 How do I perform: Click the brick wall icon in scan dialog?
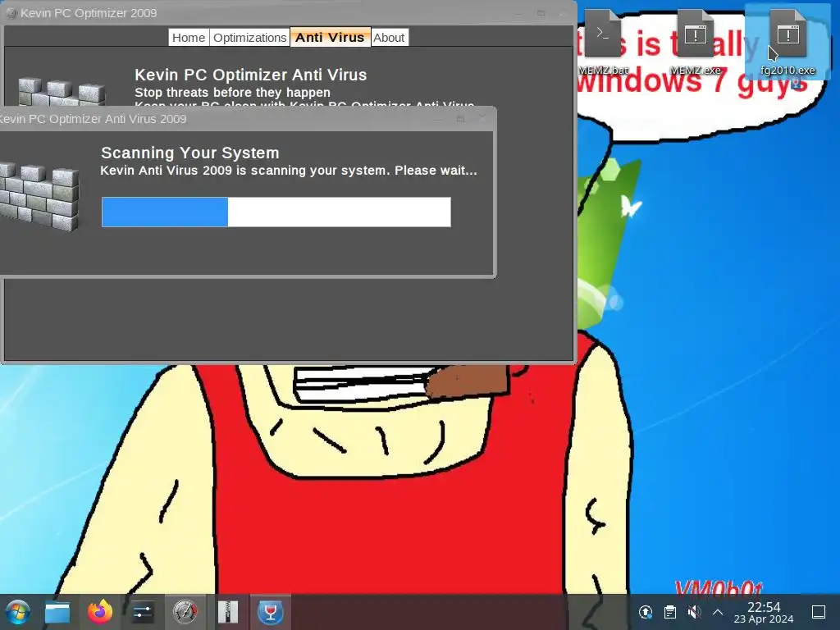coord(39,197)
